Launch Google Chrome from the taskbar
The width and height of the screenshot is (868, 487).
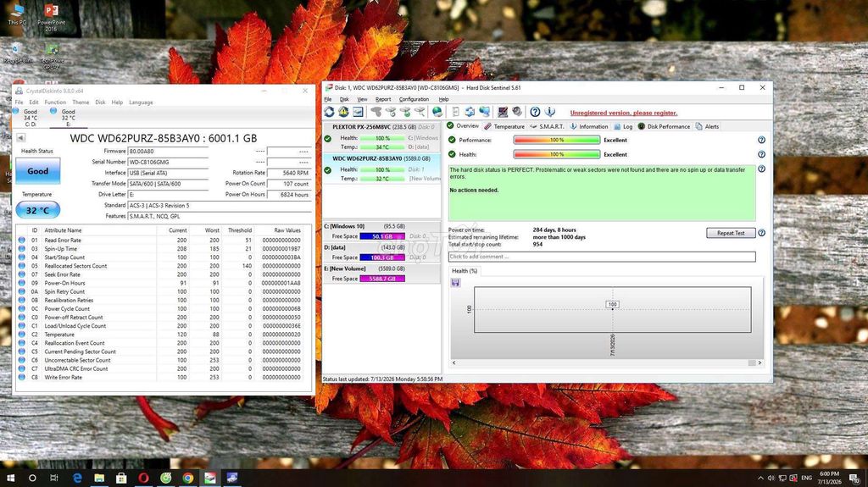pyautogui.click(x=187, y=478)
